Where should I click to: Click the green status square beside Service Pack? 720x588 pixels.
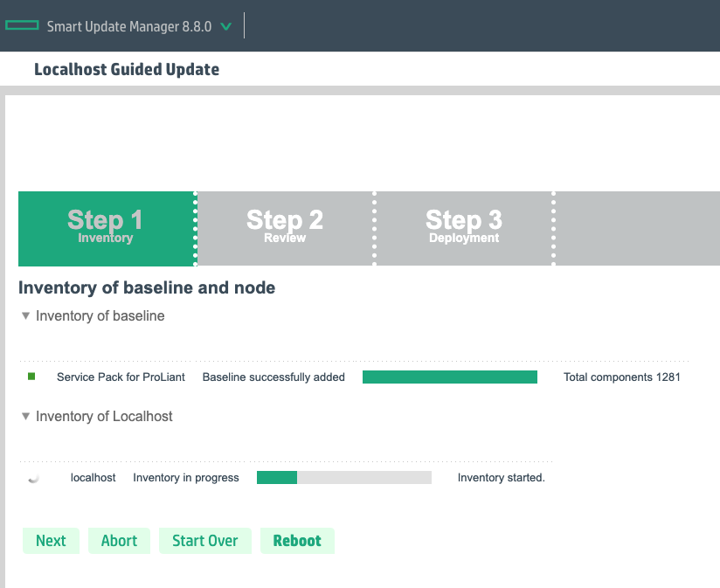[x=31, y=377]
